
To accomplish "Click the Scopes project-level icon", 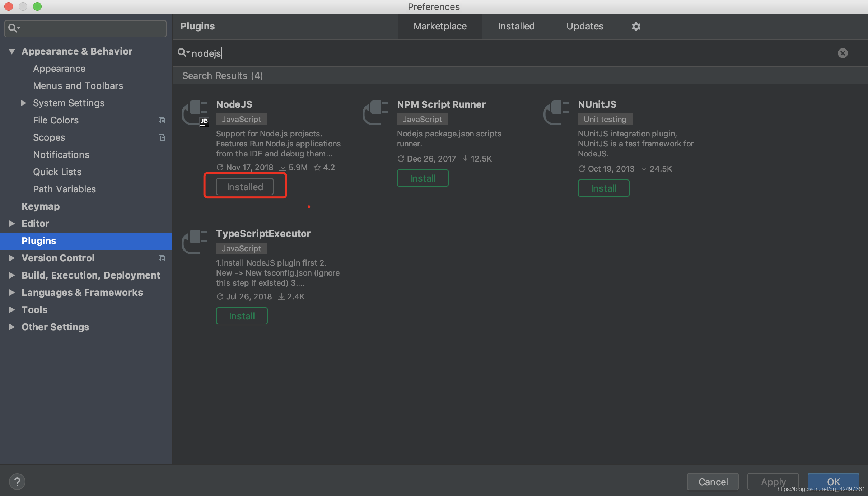I will point(162,137).
